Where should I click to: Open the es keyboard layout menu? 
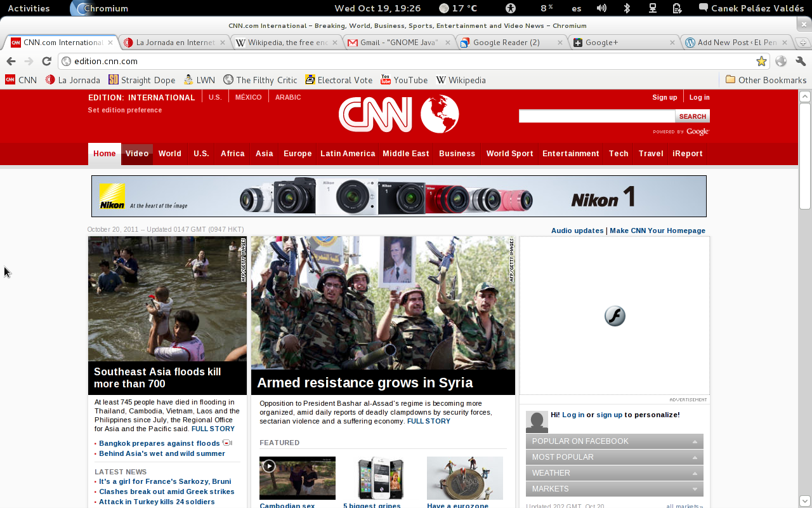(576, 8)
